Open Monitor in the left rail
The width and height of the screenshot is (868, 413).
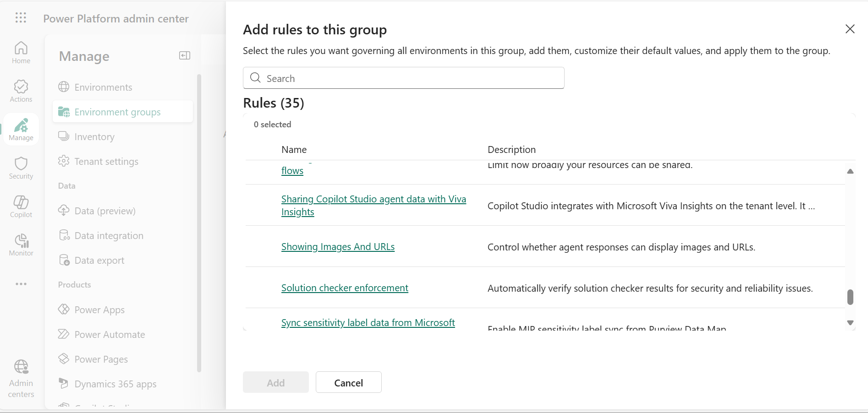tap(21, 245)
